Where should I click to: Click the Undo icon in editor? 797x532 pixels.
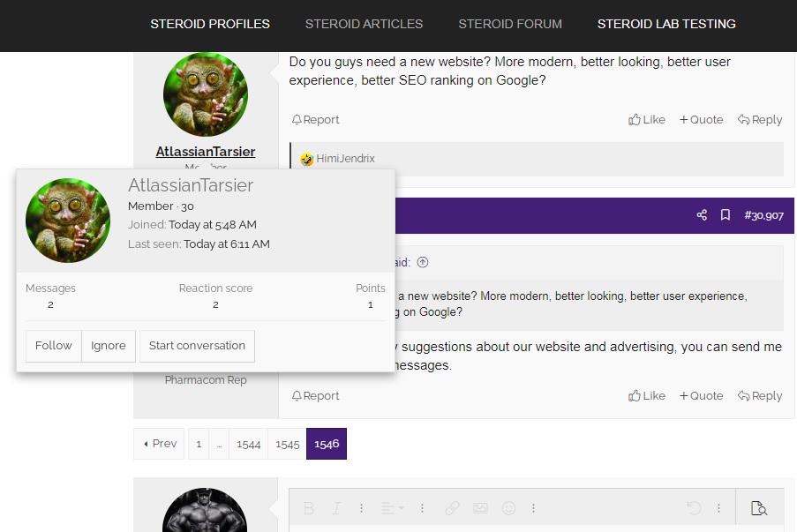click(x=694, y=508)
